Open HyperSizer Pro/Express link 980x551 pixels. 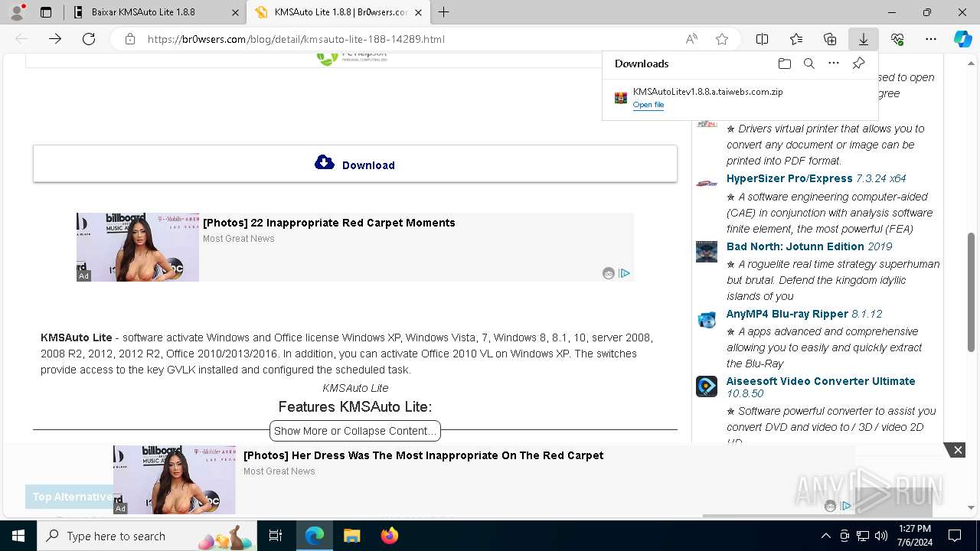click(x=789, y=178)
